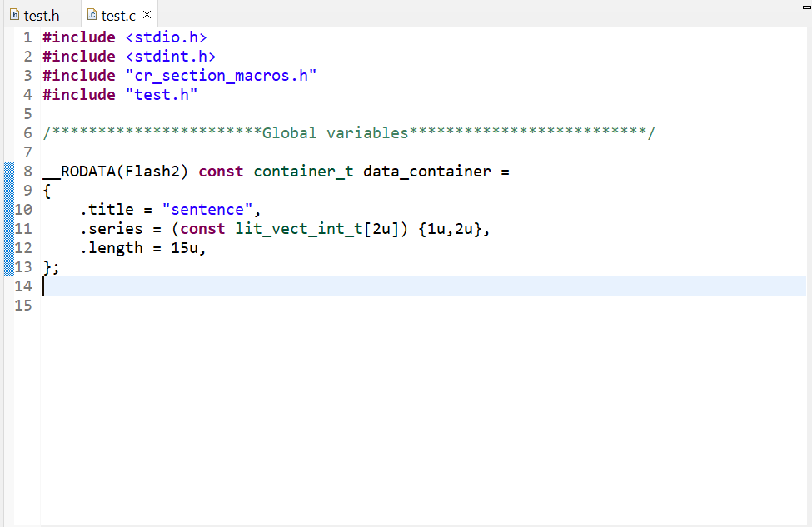Click the .length value 15u on line 12
This screenshot has width=812, height=527.
coord(185,247)
